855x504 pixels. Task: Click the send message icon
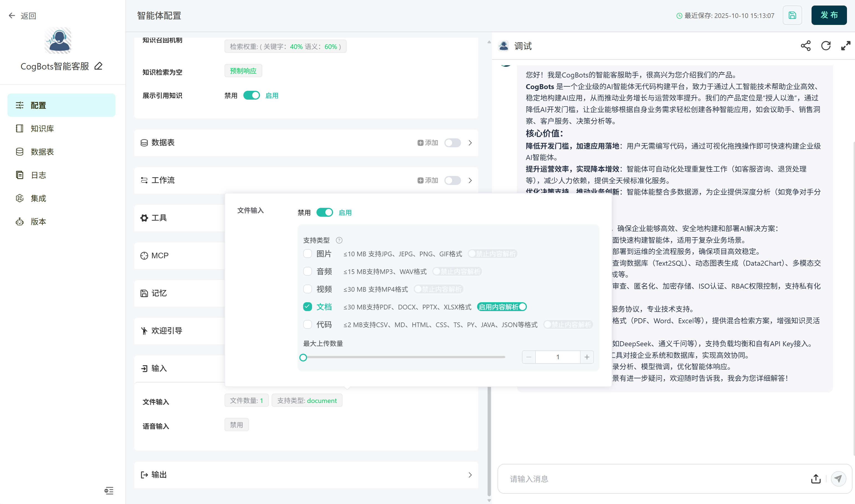click(838, 479)
